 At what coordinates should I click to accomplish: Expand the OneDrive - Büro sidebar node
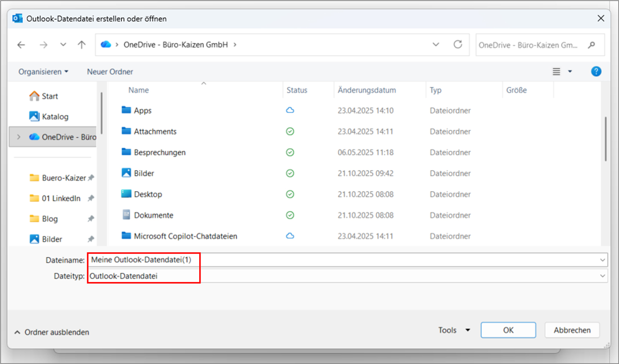point(19,137)
